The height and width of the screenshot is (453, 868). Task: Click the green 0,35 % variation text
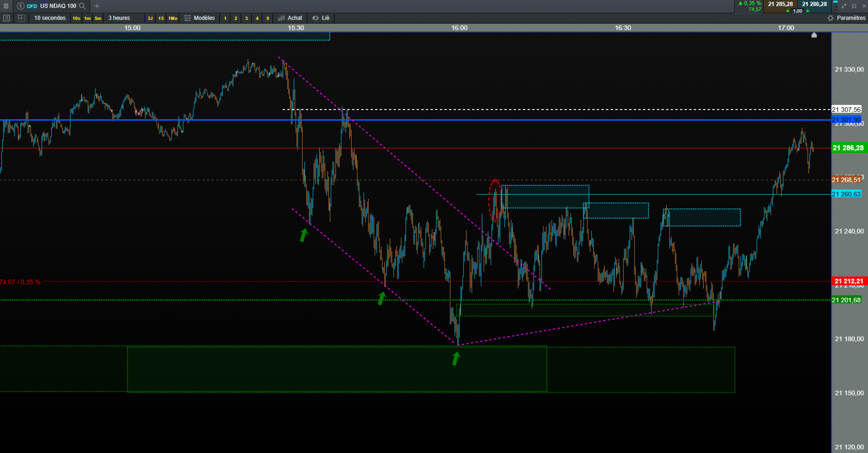point(752,3)
